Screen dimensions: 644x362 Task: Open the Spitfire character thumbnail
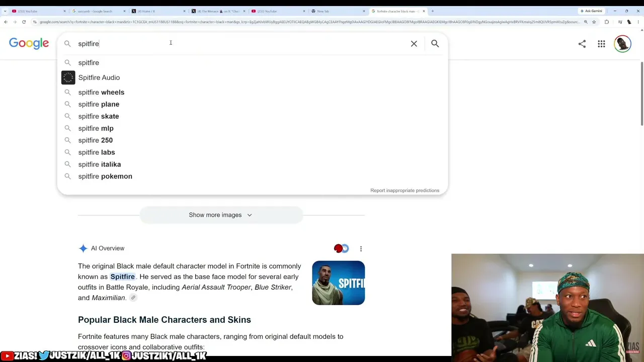(338, 283)
